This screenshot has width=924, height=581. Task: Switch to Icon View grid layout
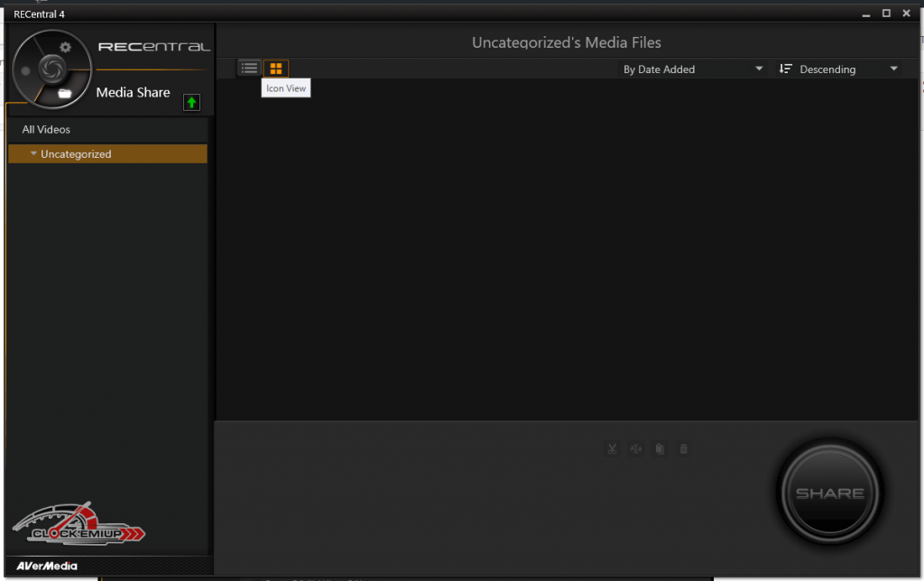point(276,68)
